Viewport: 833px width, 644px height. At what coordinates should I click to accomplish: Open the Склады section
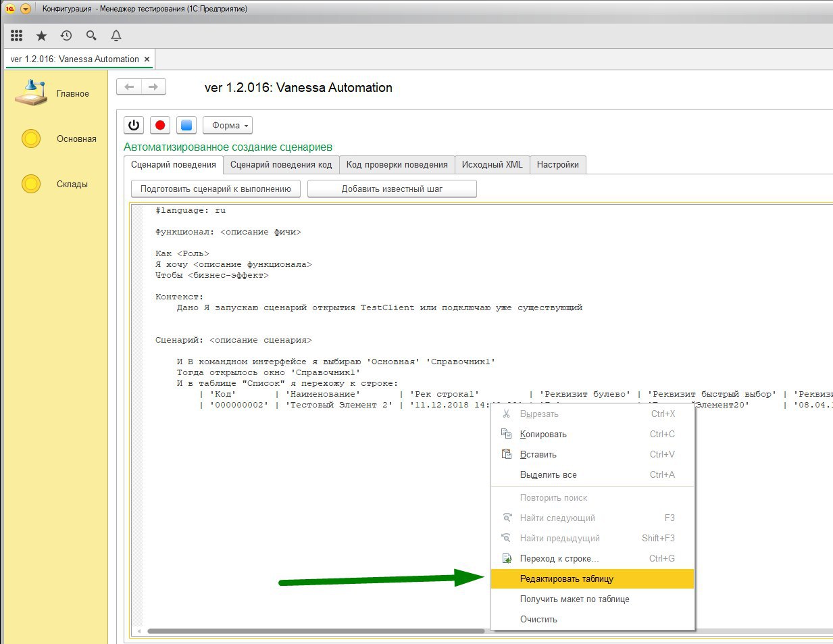[x=54, y=184]
